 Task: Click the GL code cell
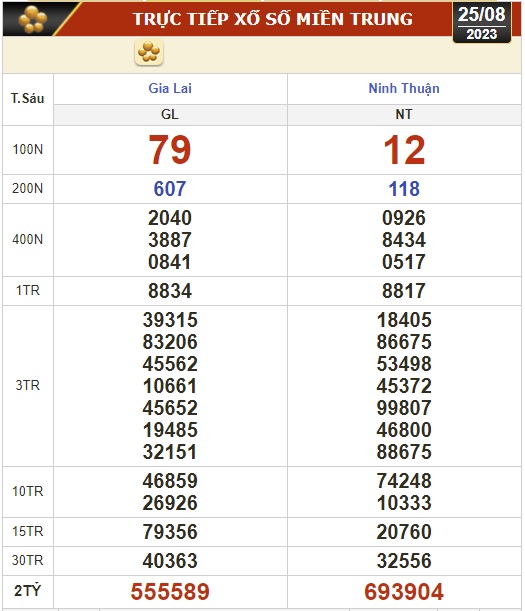[170, 115]
